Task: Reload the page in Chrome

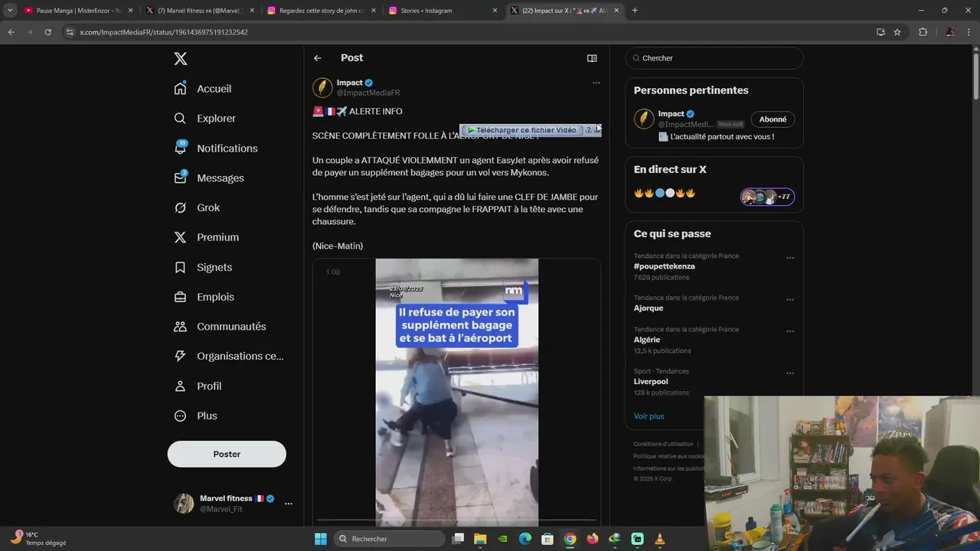Action: click(47, 32)
